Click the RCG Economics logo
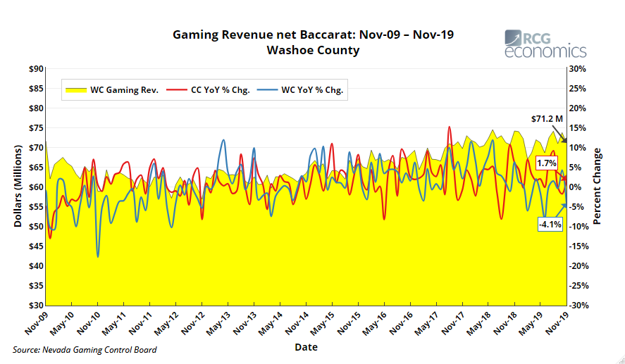625x364 pixels. [545, 44]
